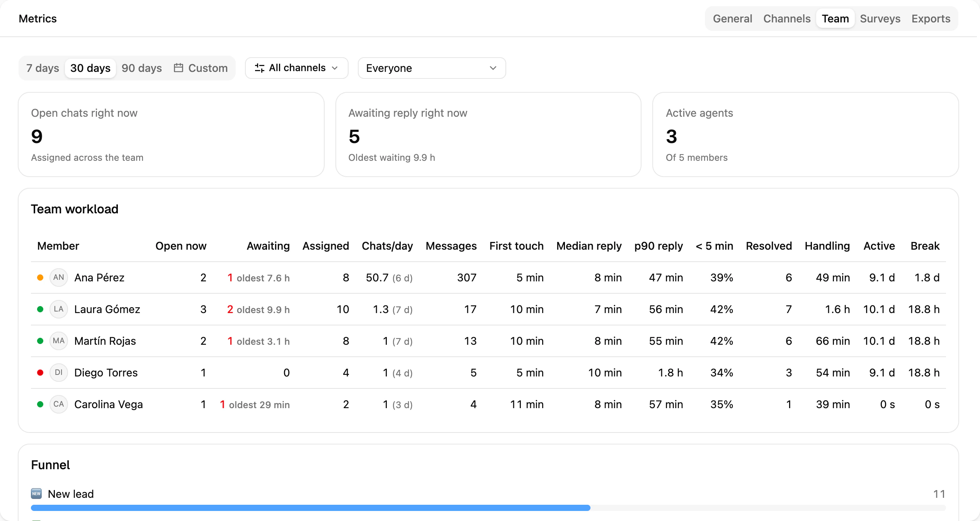980x521 pixels.
Task: Click the name Laura Gómez
Action: click(107, 309)
